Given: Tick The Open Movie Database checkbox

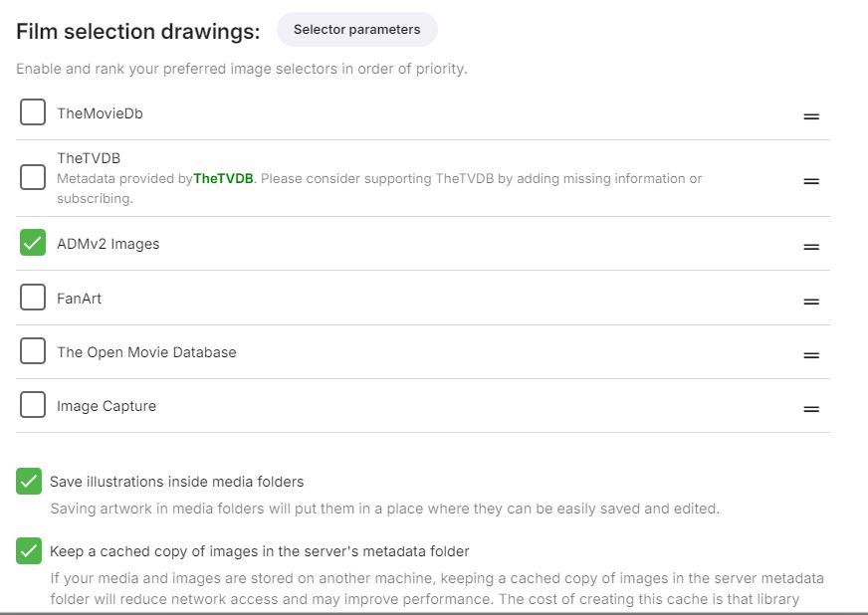Looking at the screenshot, I should pos(33,351).
